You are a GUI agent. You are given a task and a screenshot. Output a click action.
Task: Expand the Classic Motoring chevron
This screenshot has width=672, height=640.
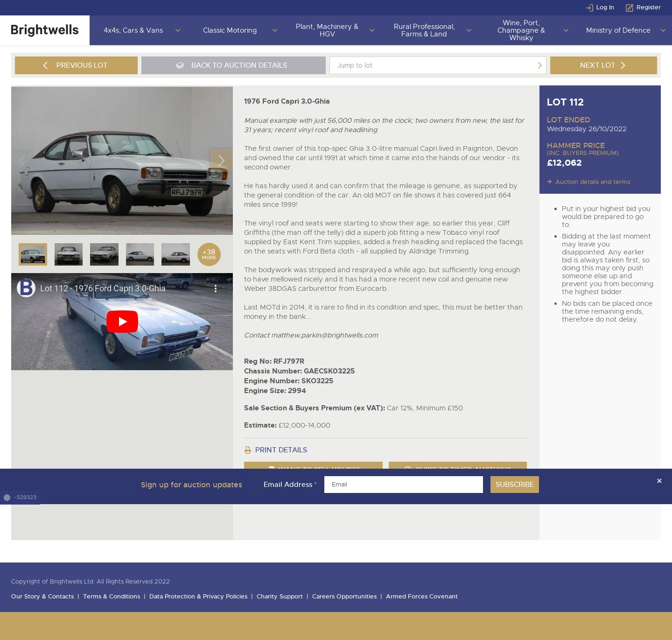tap(275, 30)
